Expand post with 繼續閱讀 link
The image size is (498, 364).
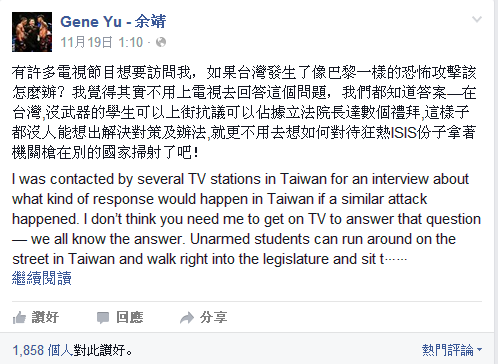tap(42, 278)
